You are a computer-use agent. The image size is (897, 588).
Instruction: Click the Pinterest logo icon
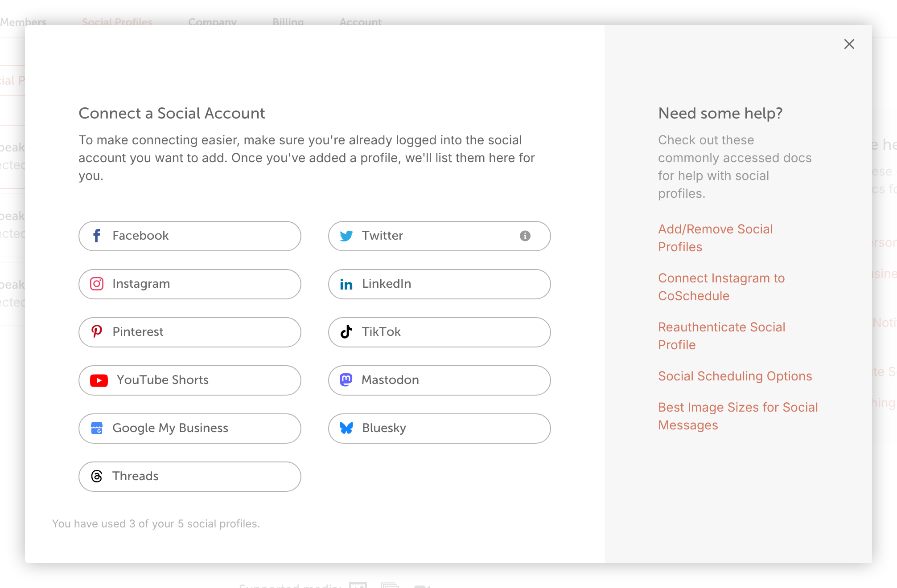click(97, 332)
